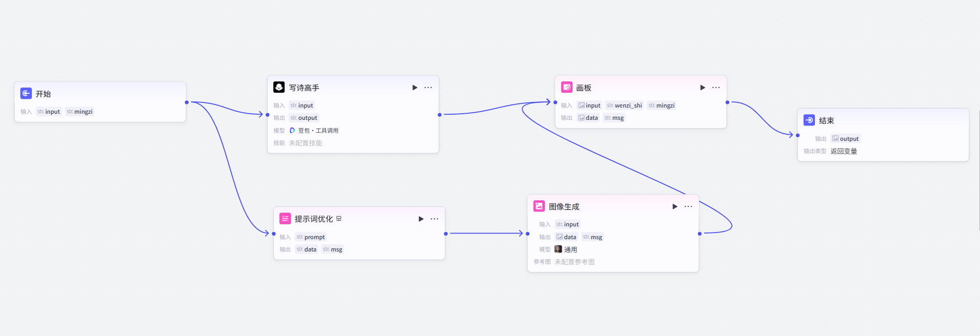Screen dimensions: 980x336
Task: Click the 写诗高手 node avatar icon
Action: (279, 88)
